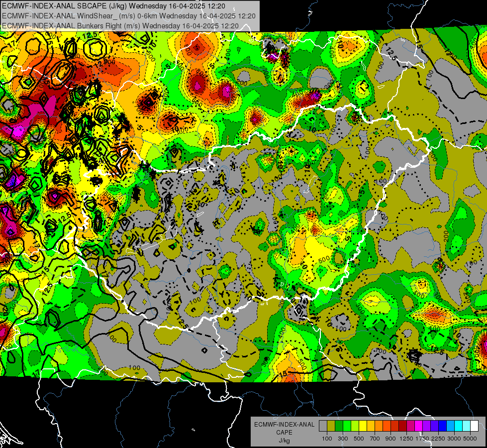Click the legend value 3000

[454, 439]
